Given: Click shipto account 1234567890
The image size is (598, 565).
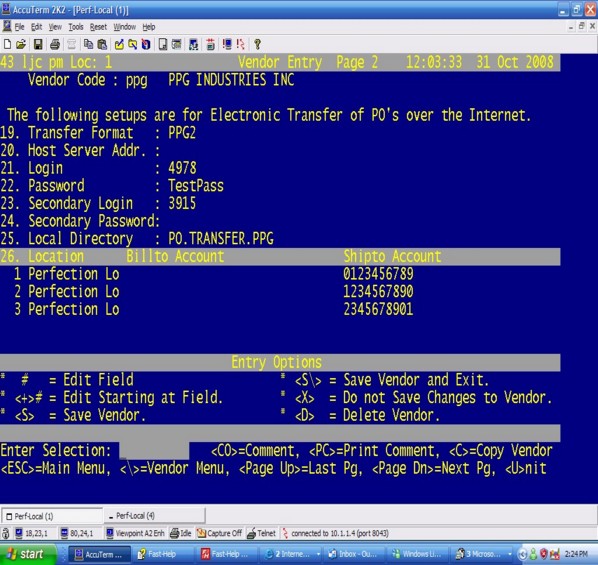Looking at the screenshot, I should point(378,291).
